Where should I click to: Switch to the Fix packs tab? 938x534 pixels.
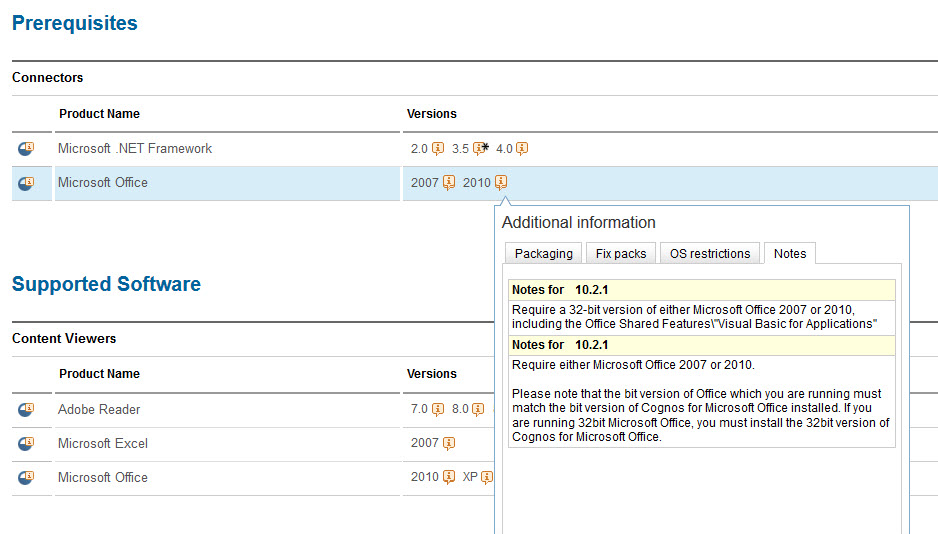click(x=621, y=254)
